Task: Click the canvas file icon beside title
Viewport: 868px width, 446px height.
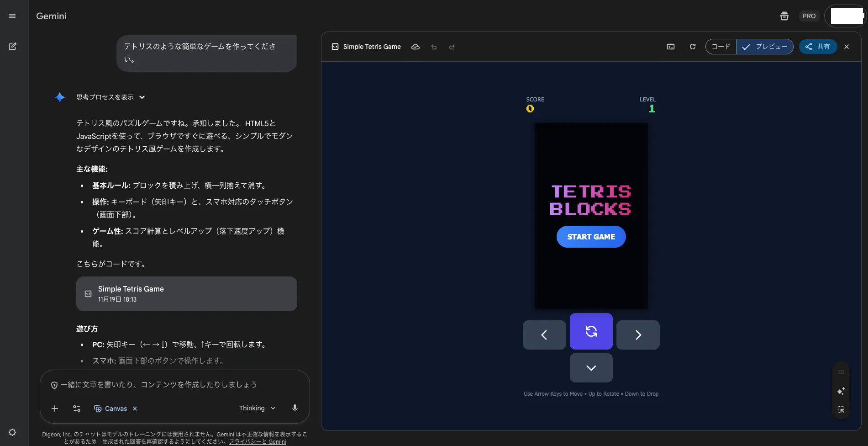Action: point(335,47)
